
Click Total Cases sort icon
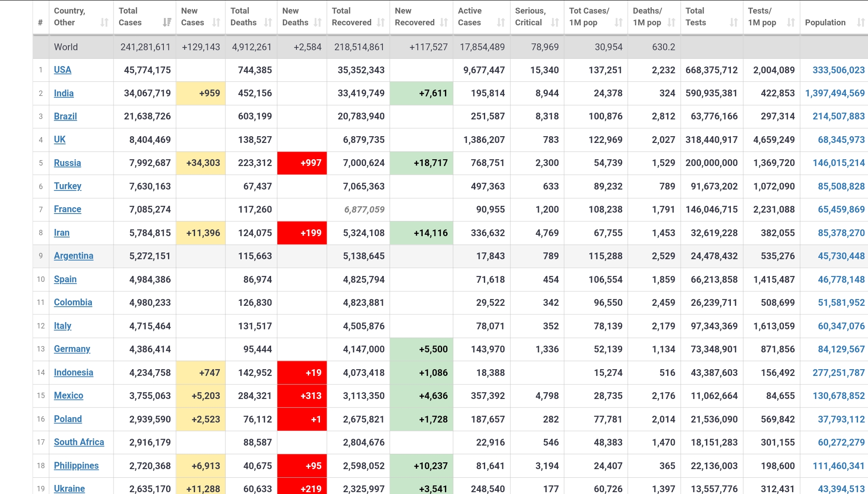tap(167, 22)
